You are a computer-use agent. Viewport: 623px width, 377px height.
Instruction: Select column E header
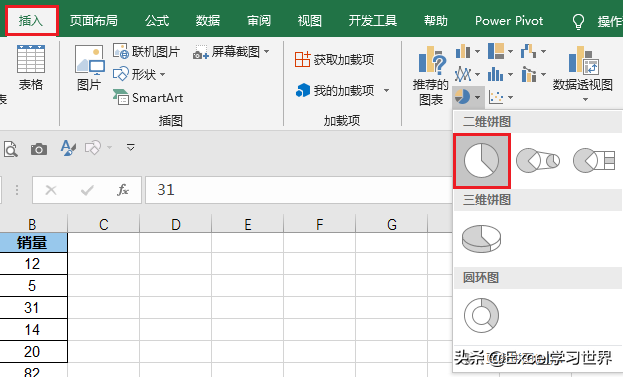click(248, 224)
